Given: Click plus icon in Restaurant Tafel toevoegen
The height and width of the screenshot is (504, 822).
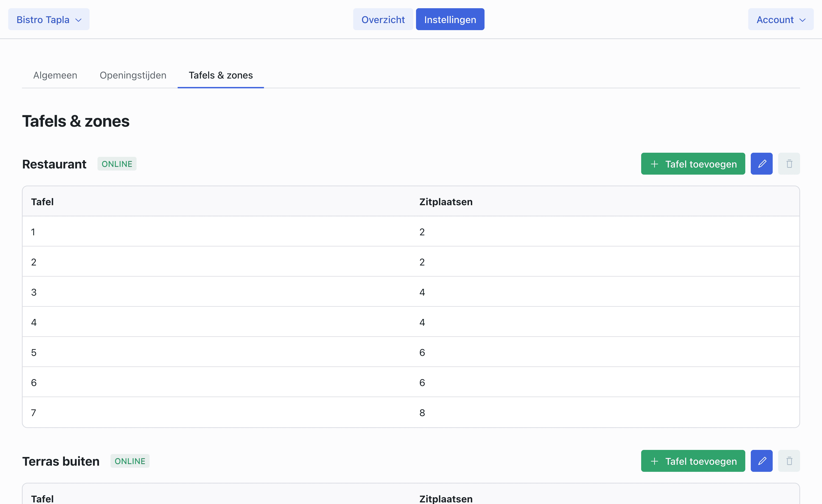Looking at the screenshot, I should pos(654,164).
